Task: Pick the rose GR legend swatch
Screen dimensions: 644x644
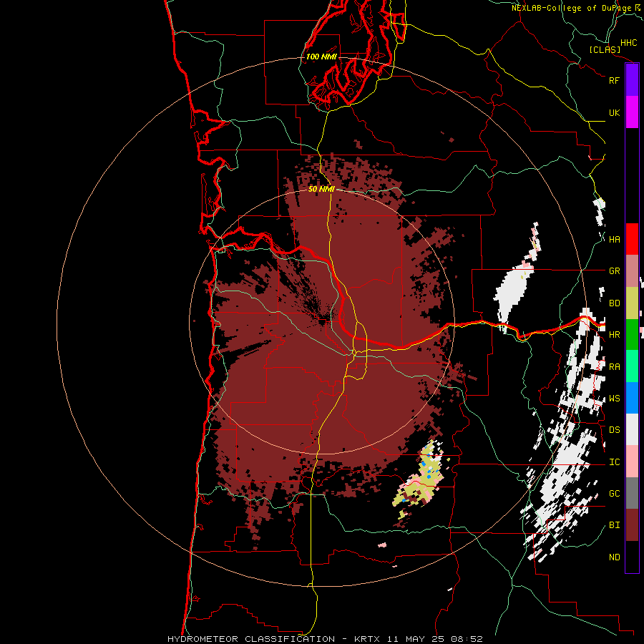Action: coord(632,271)
